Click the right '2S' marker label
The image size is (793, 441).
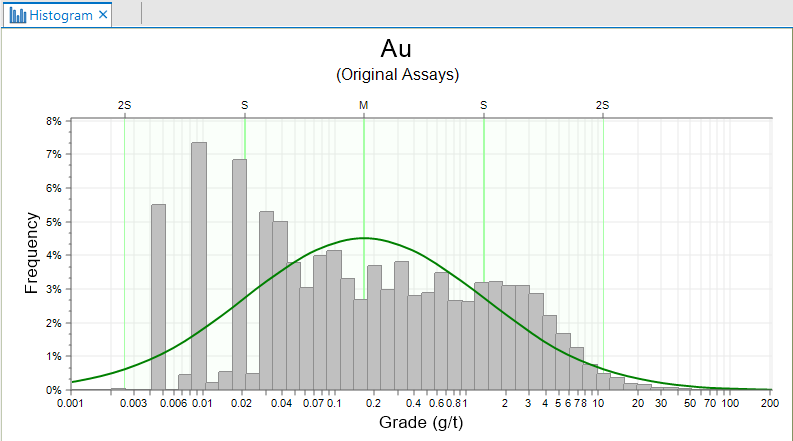[x=602, y=105]
